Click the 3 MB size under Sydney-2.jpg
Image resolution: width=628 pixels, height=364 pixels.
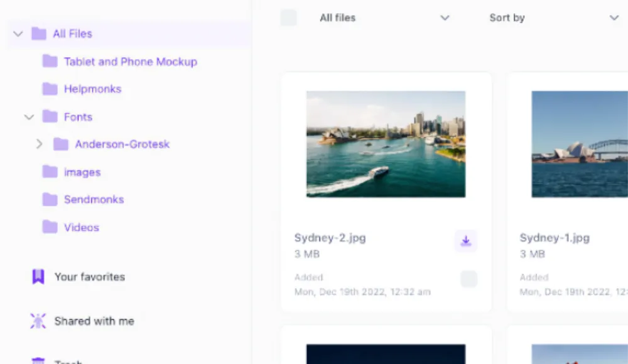pyautogui.click(x=307, y=254)
